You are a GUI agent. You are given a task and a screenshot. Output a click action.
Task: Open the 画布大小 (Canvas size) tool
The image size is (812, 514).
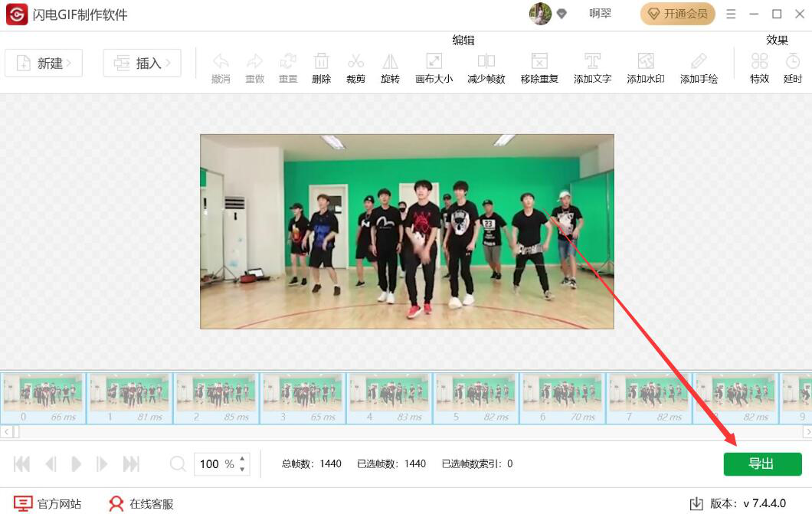point(434,68)
